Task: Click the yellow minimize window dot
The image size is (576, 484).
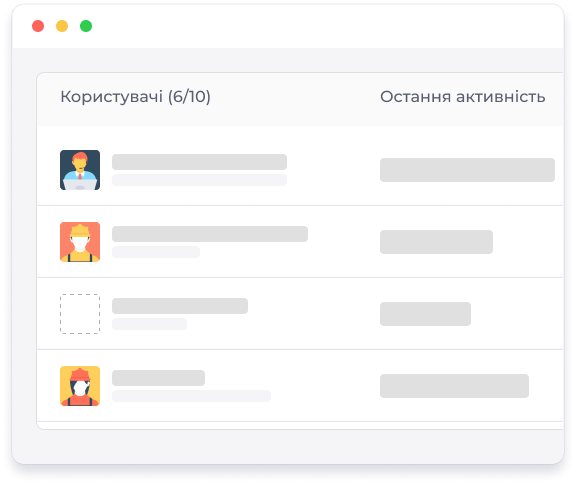Action: point(62,26)
